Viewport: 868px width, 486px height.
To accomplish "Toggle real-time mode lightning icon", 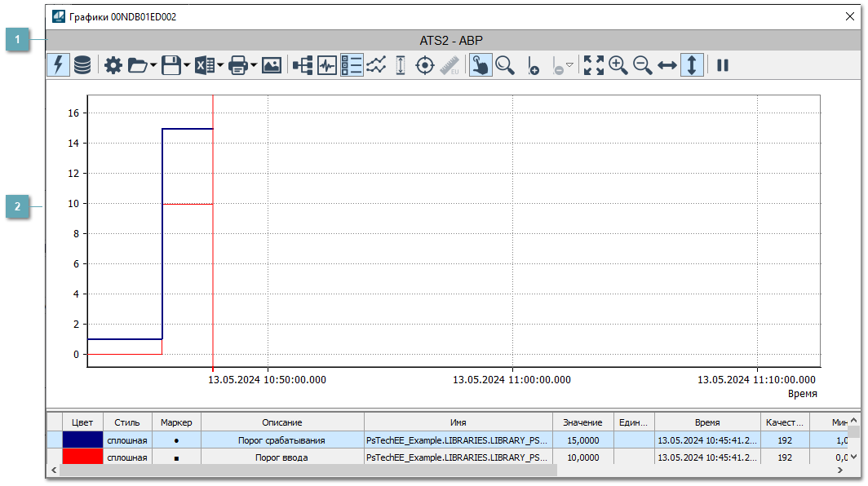I will point(58,65).
